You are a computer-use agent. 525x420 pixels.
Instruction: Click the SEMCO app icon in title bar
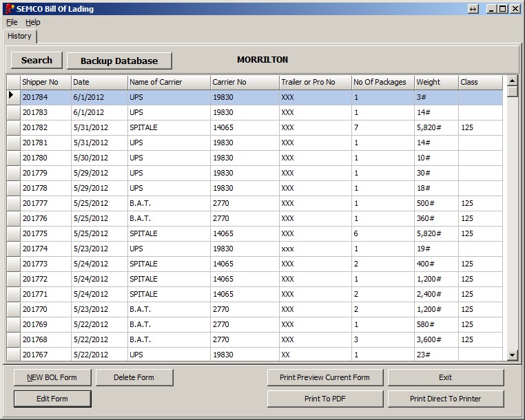click(9, 9)
